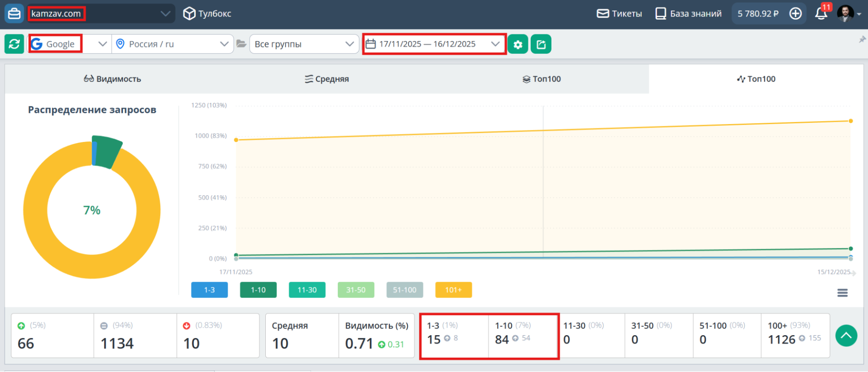Toggle the 11-30 legend series
The image size is (868, 372).
(307, 290)
